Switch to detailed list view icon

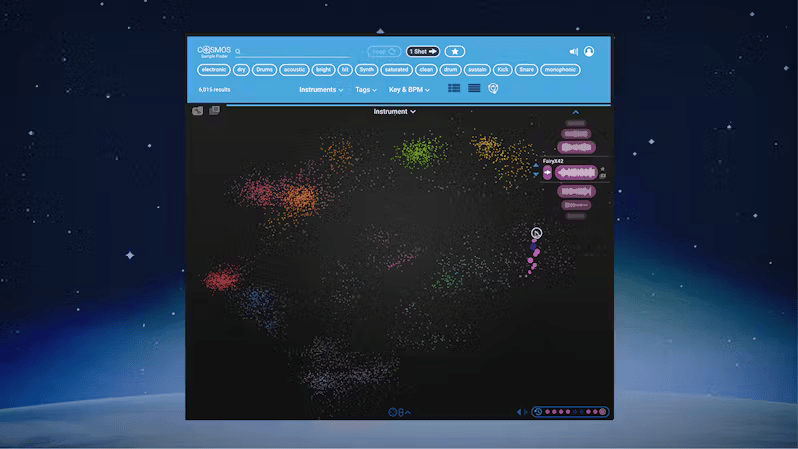(454, 89)
